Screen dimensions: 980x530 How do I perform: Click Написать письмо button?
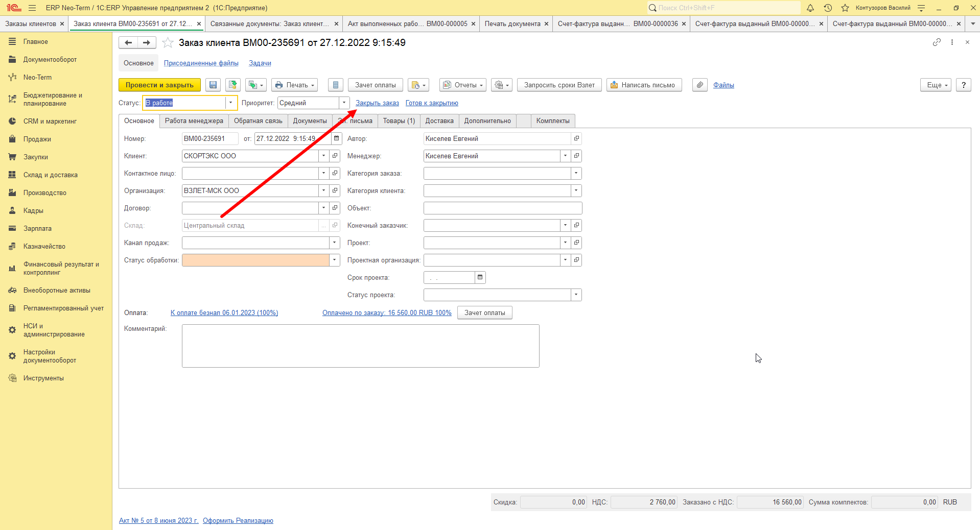(644, 85)
